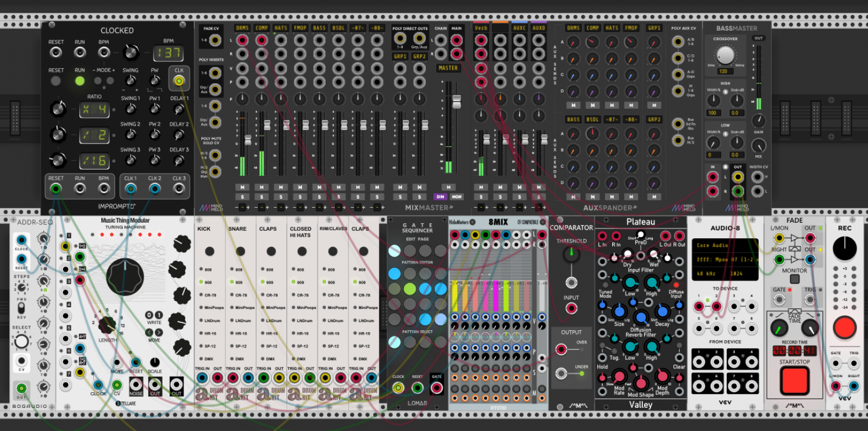Click the THRESHOLD knob on Comparator
Screen dimensions: 868x431
571,255
